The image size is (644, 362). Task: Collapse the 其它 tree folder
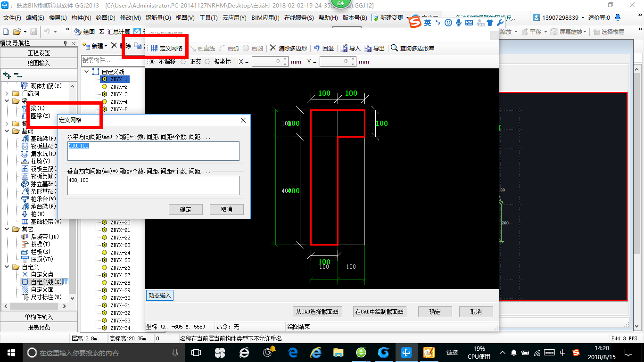pos(7,229)
